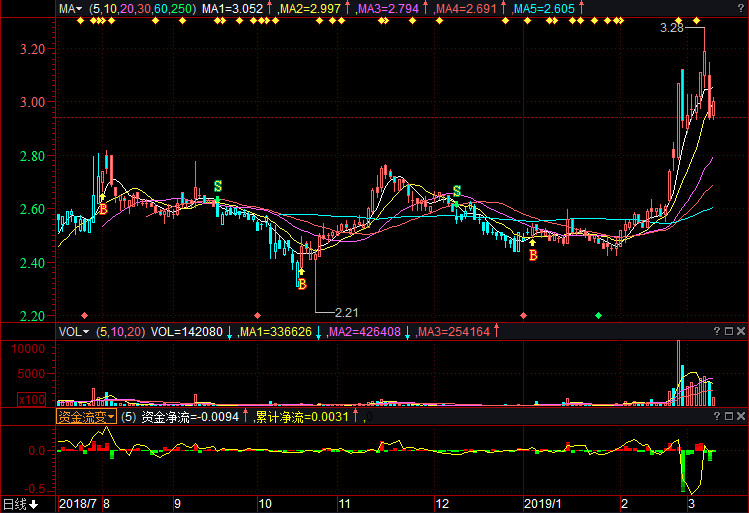Click the 2.80 price axis label
Image resolution: width=749 pixels, height=513 pixels.
(x=32, y=156)
